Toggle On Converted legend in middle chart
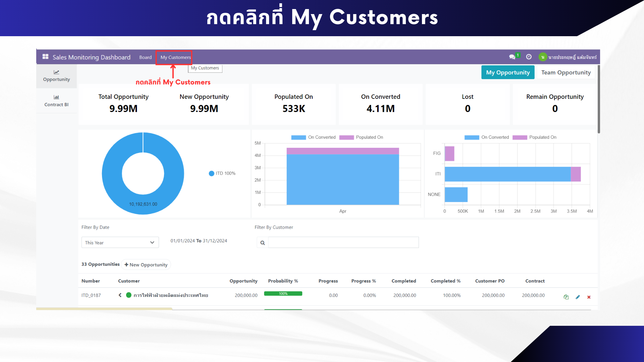 [313, 137]
